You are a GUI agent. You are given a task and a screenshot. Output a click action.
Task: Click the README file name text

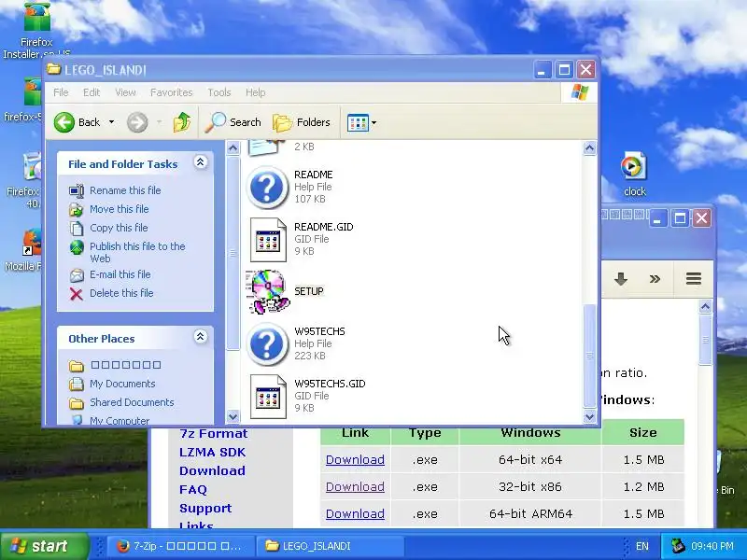tap(314, 175)
